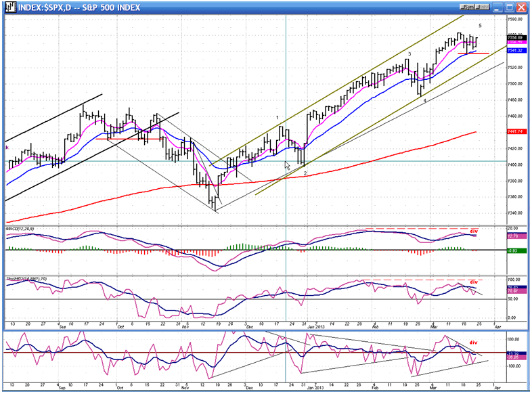Click the wave label 5 near chart top

coord(480,26)
